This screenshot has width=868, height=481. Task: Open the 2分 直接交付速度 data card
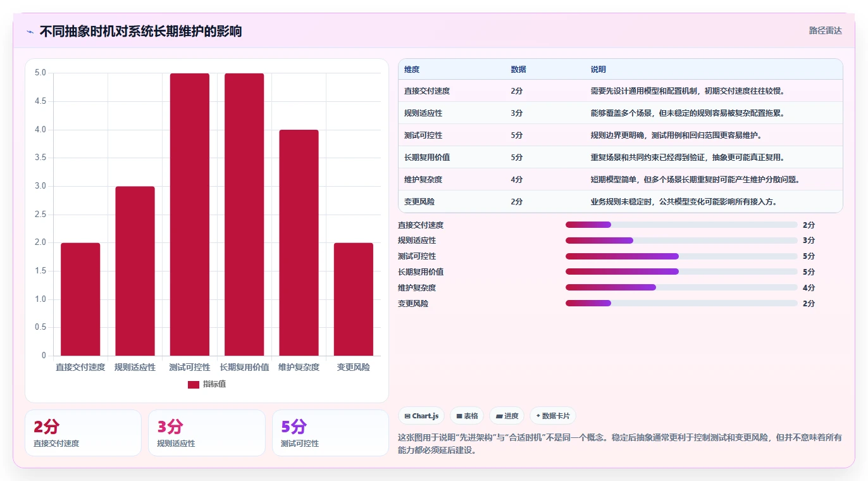(83, 433)
